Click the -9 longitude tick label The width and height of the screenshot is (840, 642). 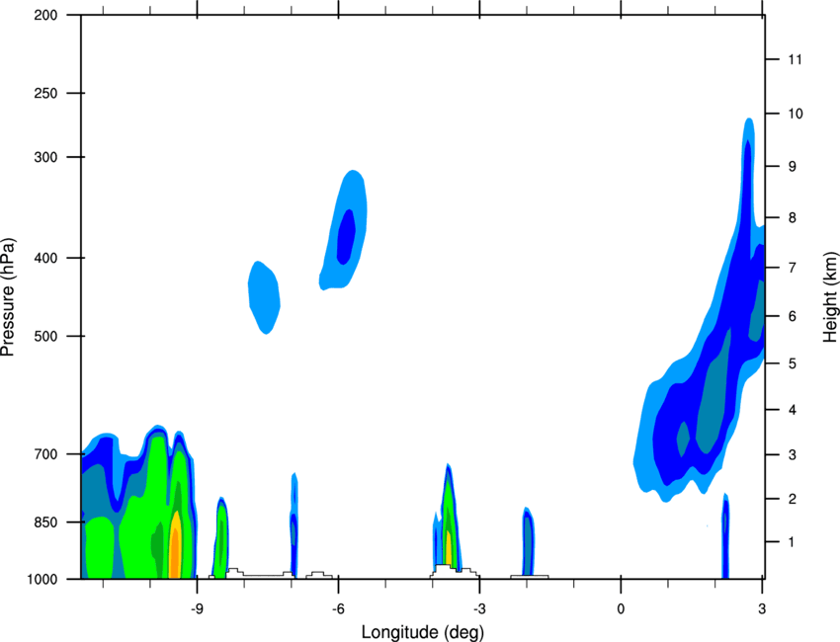[x=197, y=609]
